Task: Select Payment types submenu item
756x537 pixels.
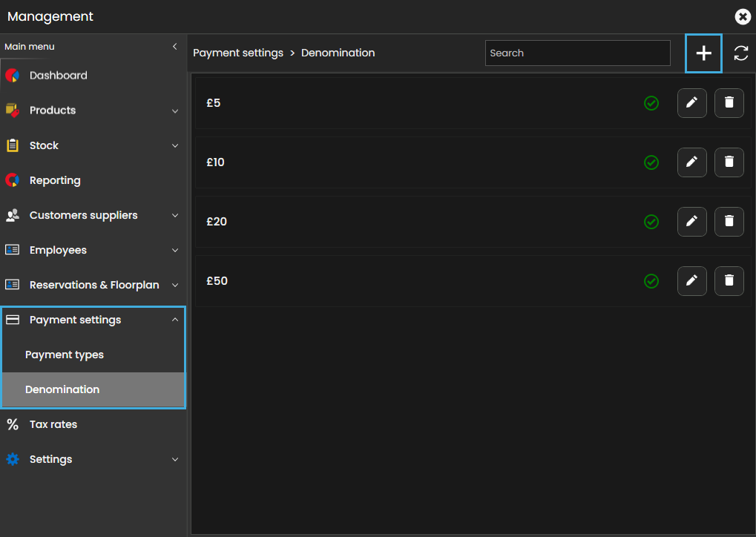Action: pos(65,355)
